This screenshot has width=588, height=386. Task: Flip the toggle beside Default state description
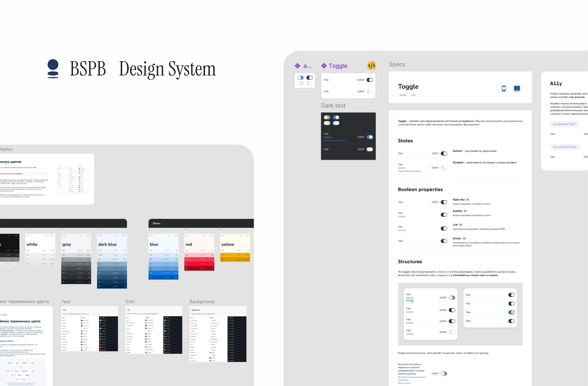pos(444,153)
